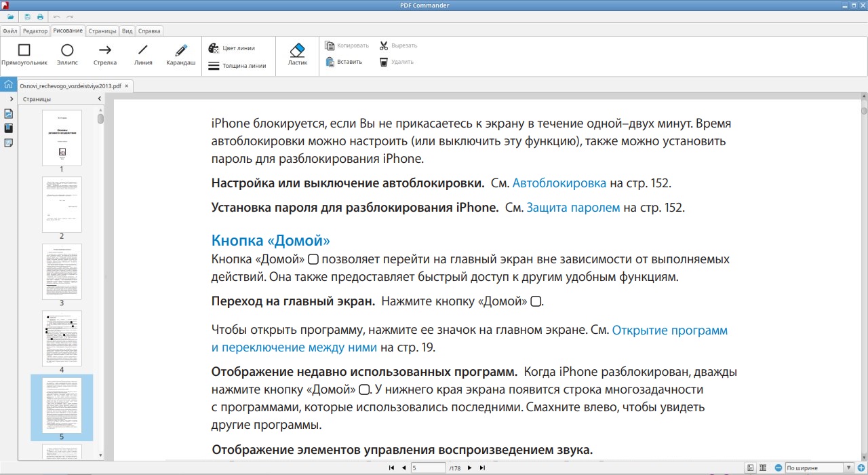The image size is (868, 475).
Task: Go to the previous page
Action: 403,468
